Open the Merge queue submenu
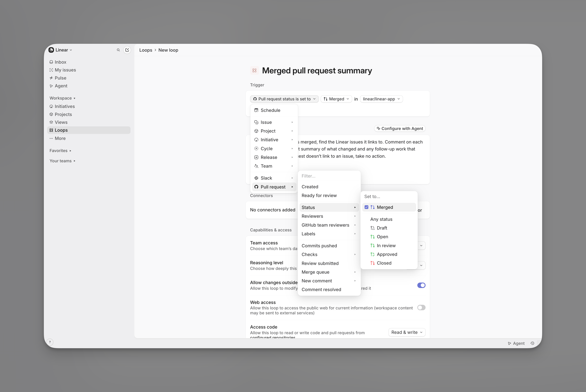 pyautogui.click(x=329, y=272)
